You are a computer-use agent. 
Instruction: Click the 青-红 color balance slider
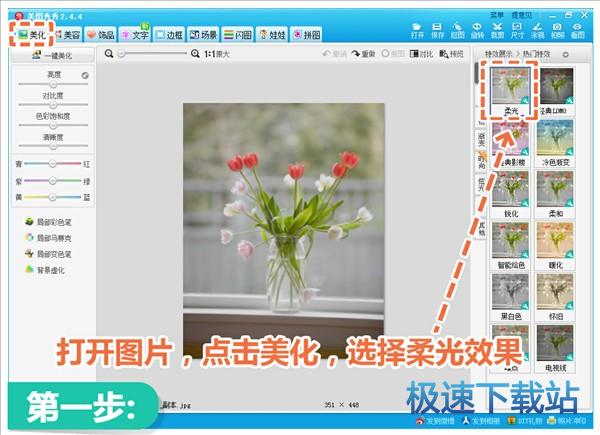coord(53,164)
